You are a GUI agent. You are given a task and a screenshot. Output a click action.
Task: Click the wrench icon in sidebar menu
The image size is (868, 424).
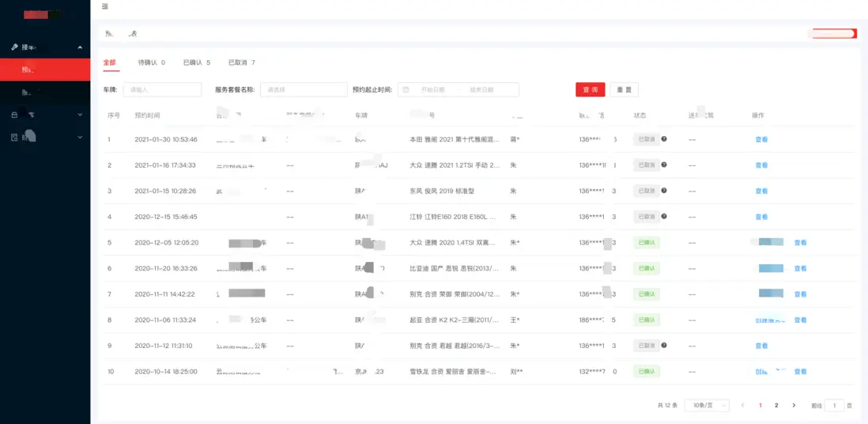click(x=14, y=47)
